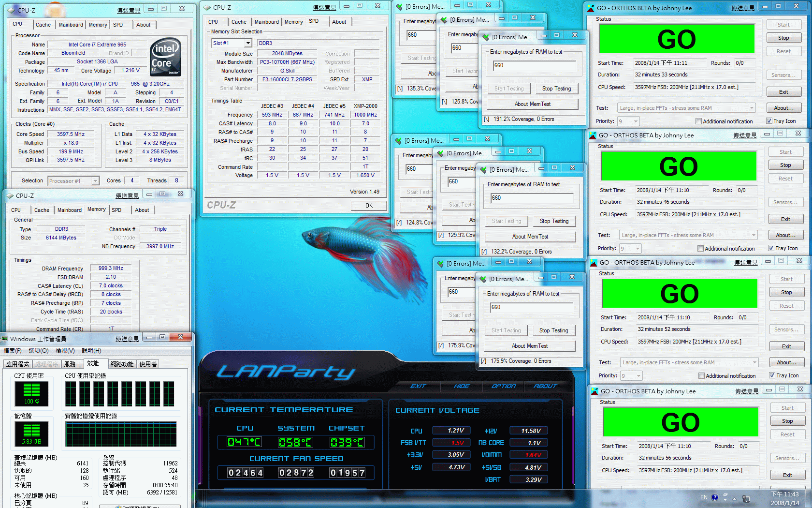
Task: Open OPTION on the LANParty monitor panel
Action: 504,386
